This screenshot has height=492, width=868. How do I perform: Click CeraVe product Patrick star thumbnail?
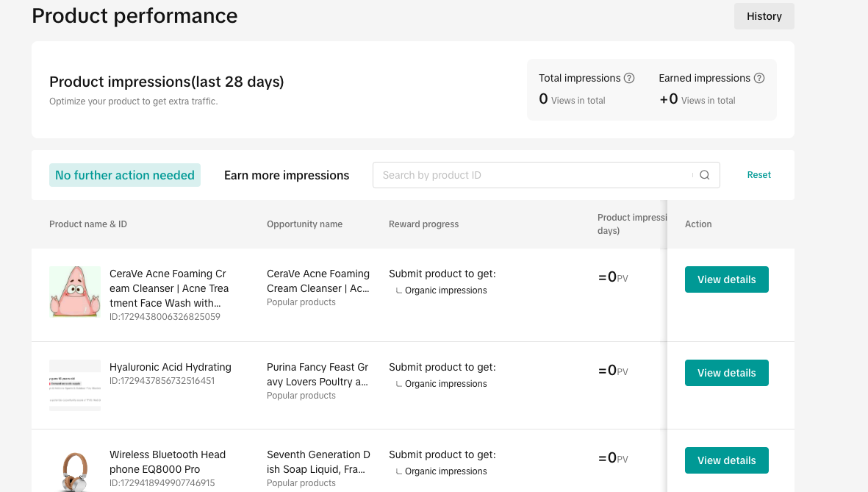coord(75,292)
